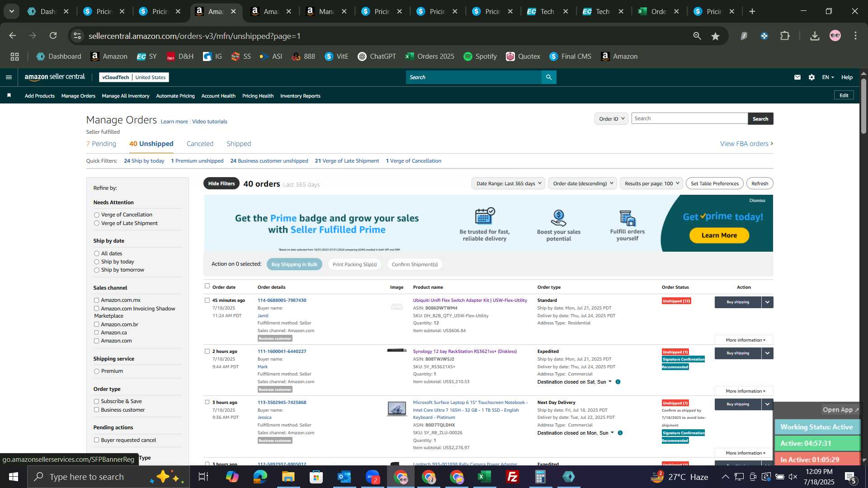
Task: Open browser downloads icon
Action: (815, 36)
